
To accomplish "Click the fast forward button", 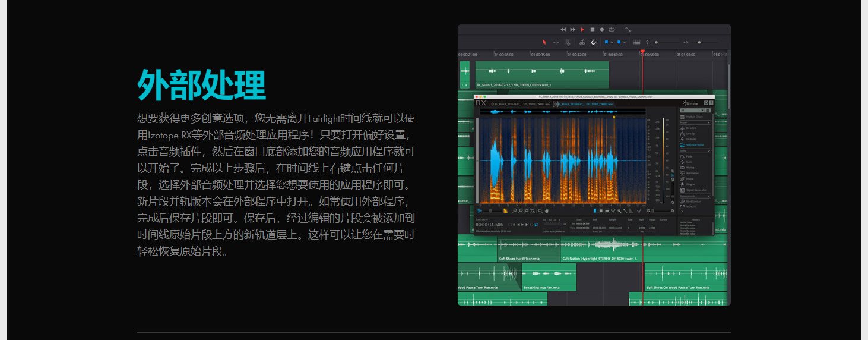I will pyautogui.click(x=573, y=29).
